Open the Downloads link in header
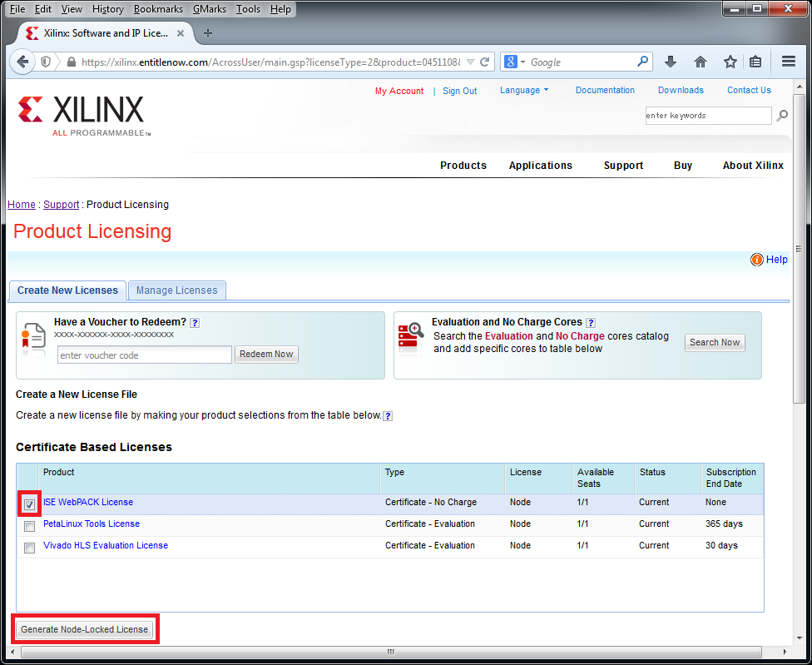Viewport: 812px width, 665px height. tap(681, 90)
